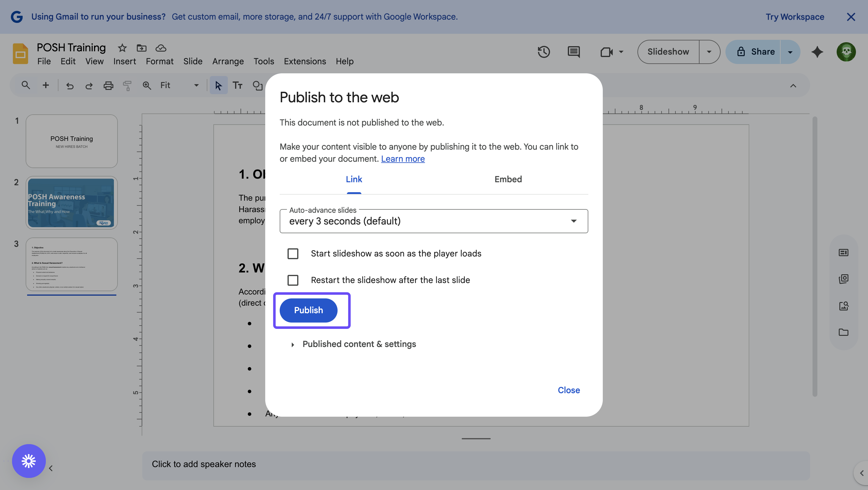
Task: Select the text box tool
Action: pyautogui.click(x=237, y=86)
